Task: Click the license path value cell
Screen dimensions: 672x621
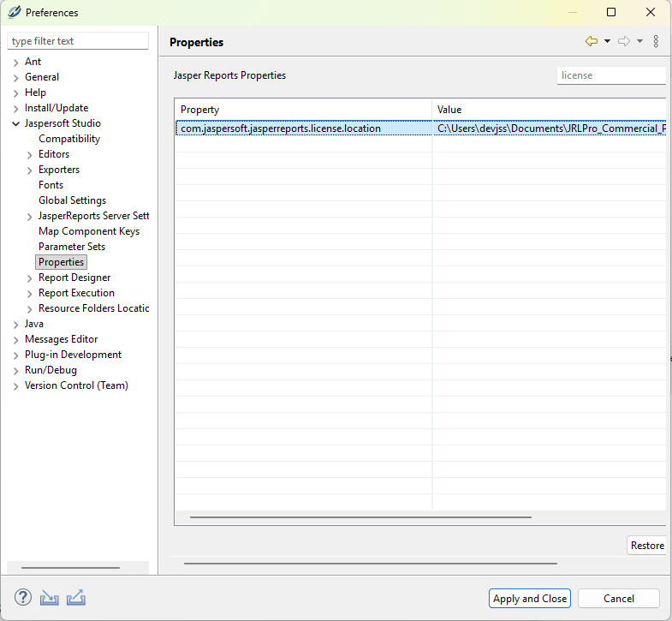Action: point(550,128)
